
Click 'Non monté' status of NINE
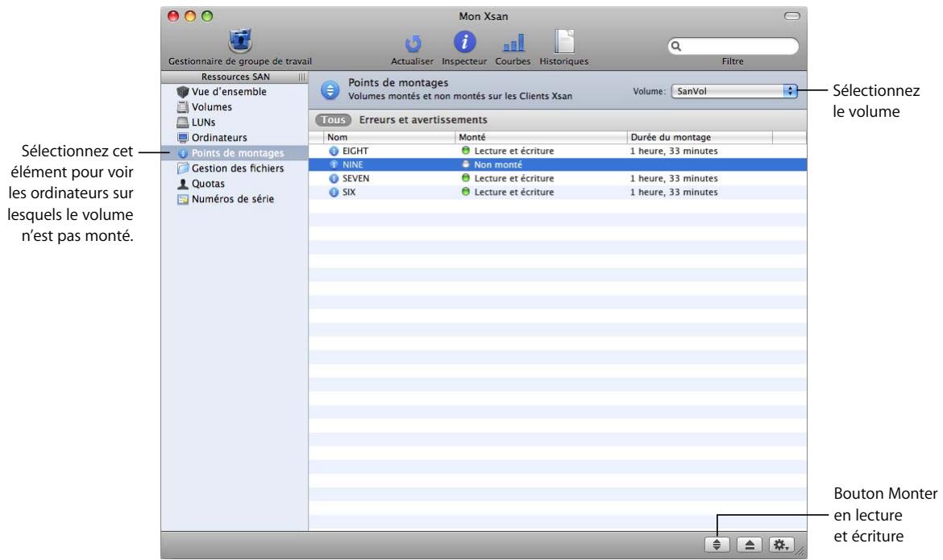498,165
